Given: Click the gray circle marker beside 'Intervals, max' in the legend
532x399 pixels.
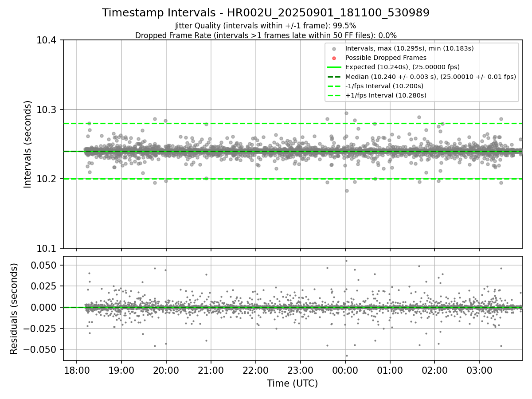Looking at the screenshot, I should click(x=334, y=49).
